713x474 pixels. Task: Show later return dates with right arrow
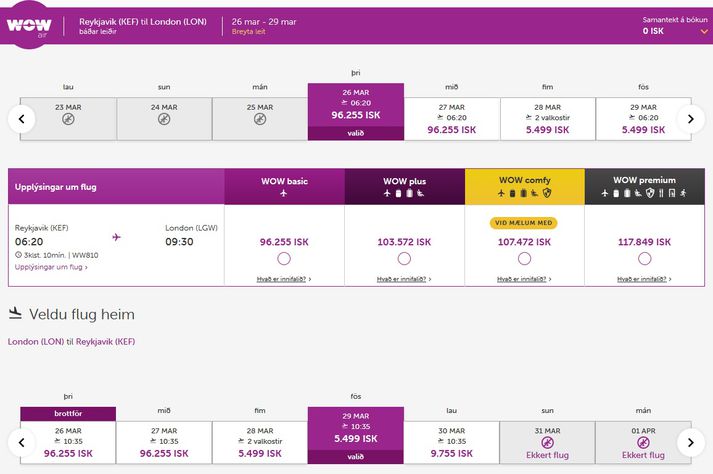(x=690, y=441)
